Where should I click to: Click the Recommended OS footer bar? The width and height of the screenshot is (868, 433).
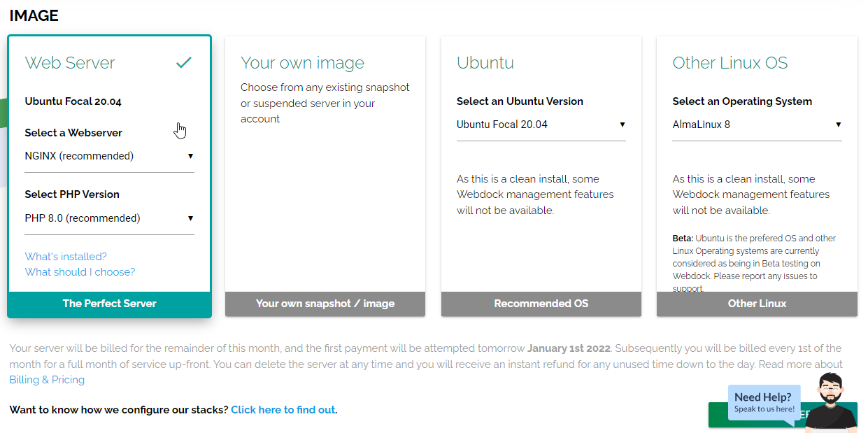(x=541, y=304)
